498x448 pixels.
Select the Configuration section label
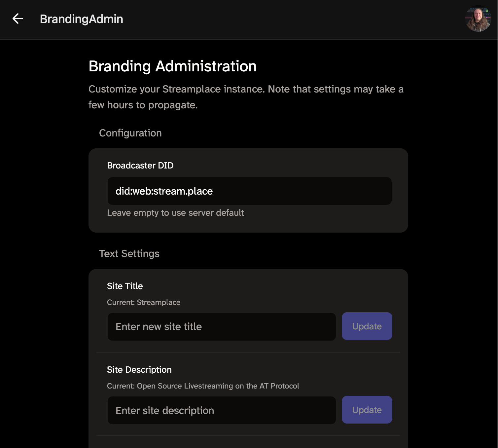coord(130,133)
